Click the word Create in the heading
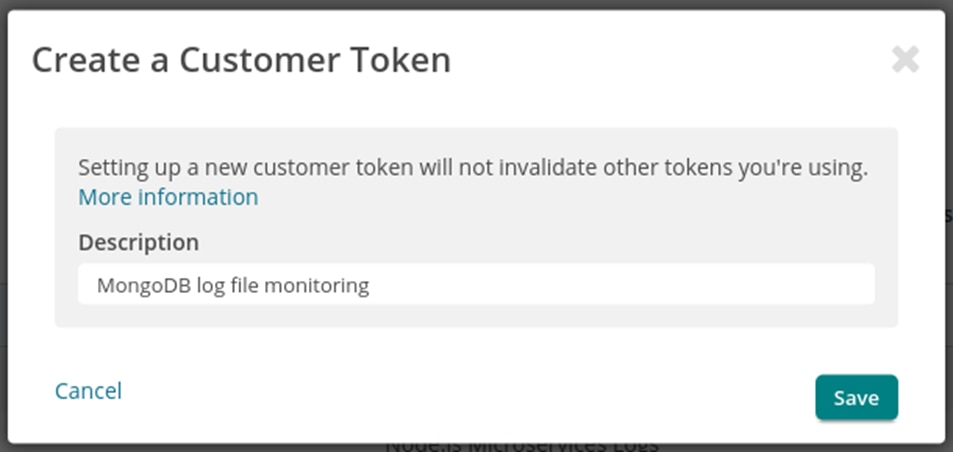The height and width of the screenshot is (452, 953). pyautogui.click(x=84, y=61)
